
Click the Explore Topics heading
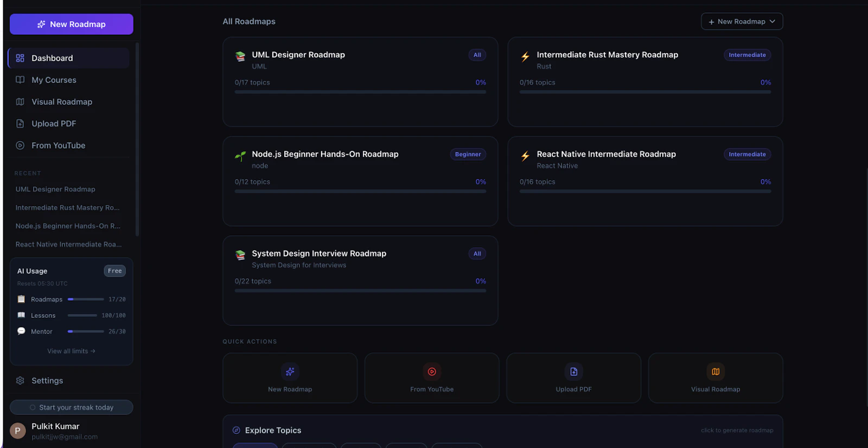click(x=273, y=430)
